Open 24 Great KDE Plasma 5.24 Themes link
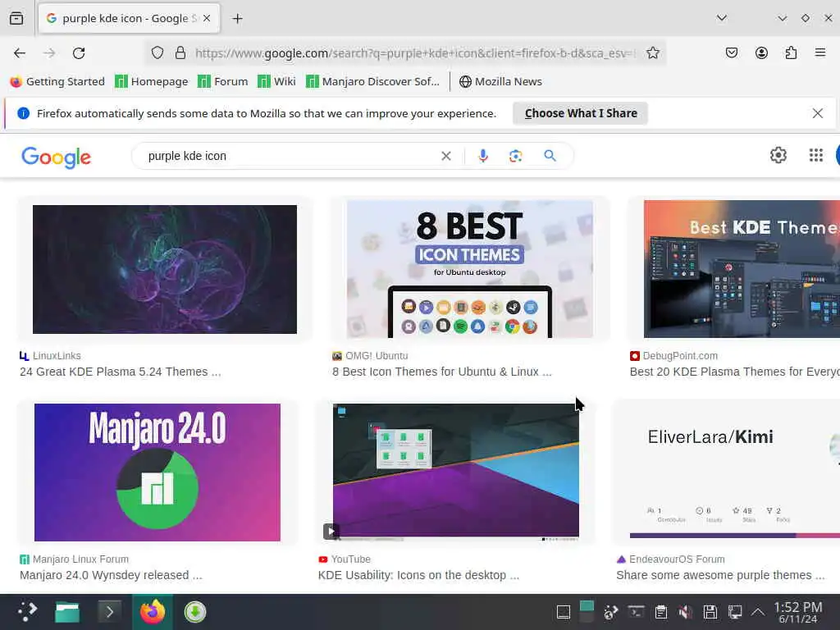 click(120, 372)
